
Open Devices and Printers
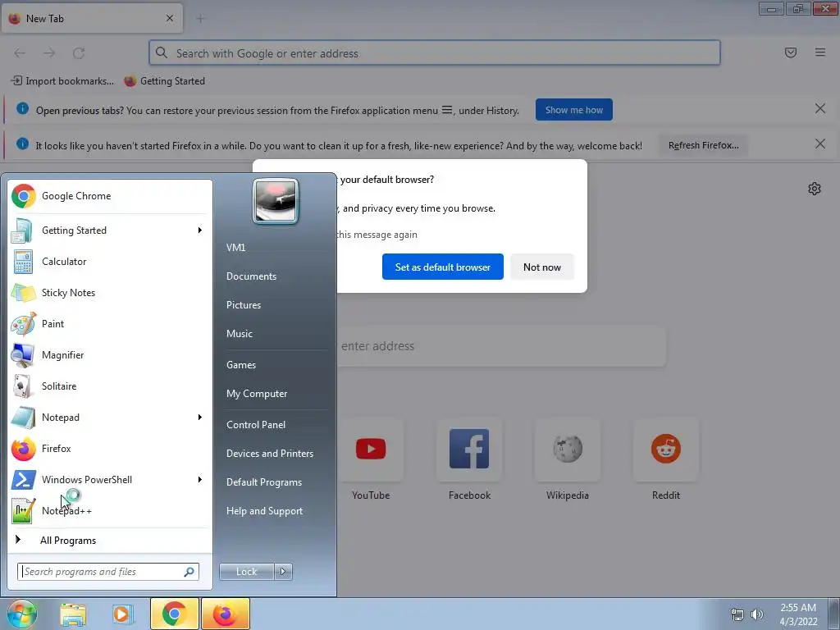tap(270, 453)
